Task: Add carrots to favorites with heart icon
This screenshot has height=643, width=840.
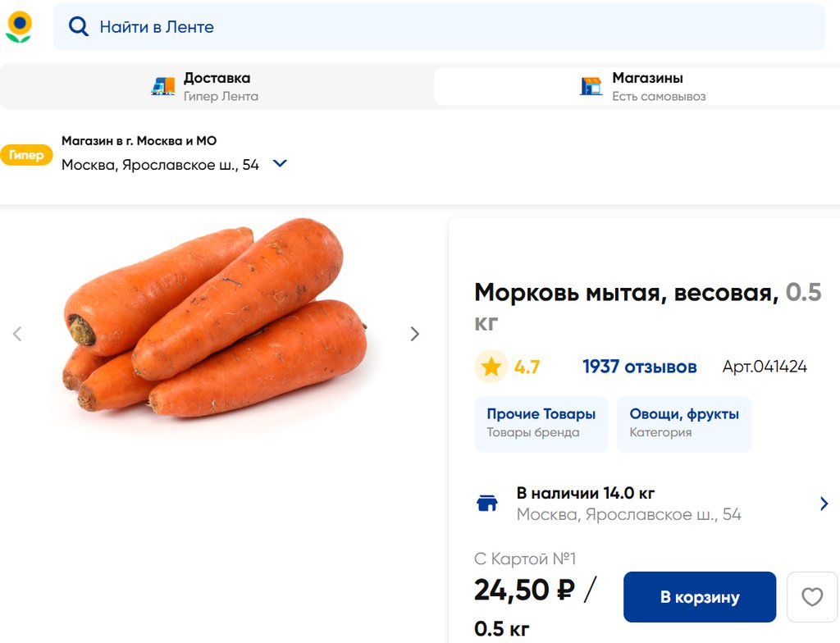Action: (x=811, y=597)
